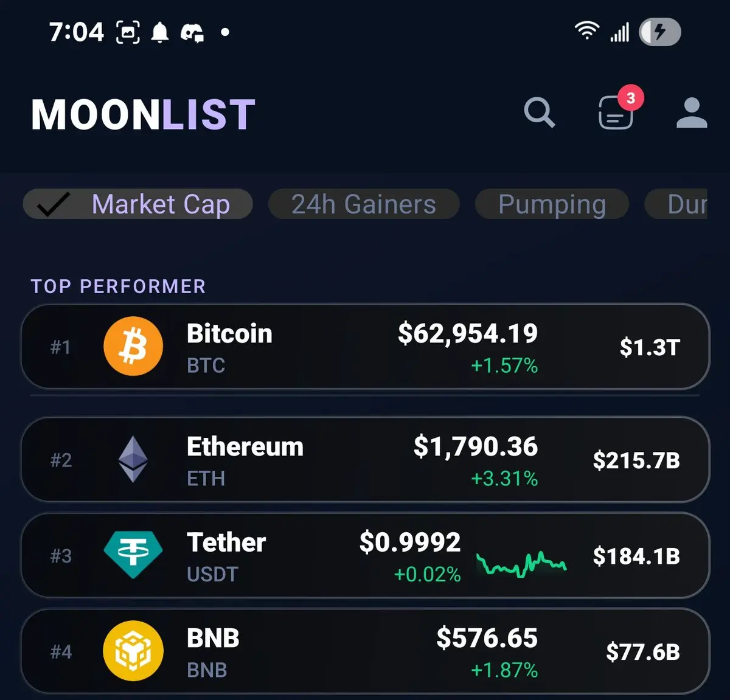Open the user profile icon
Screen dimensions: 730x700
click(692, 113)
